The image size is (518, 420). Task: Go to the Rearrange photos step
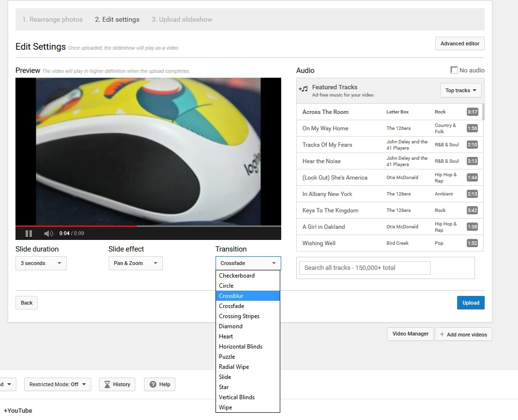[52, 20]
